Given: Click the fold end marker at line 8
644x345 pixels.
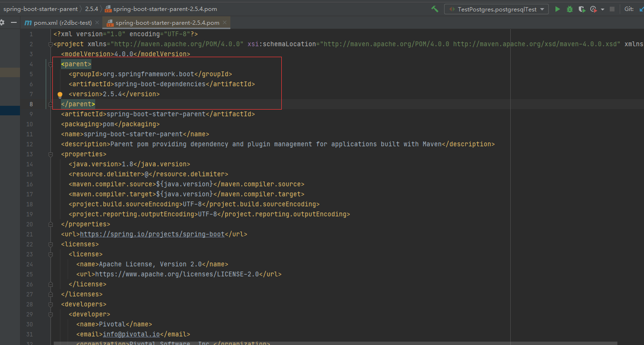Looking at the screenshot, I should [50, 104].
